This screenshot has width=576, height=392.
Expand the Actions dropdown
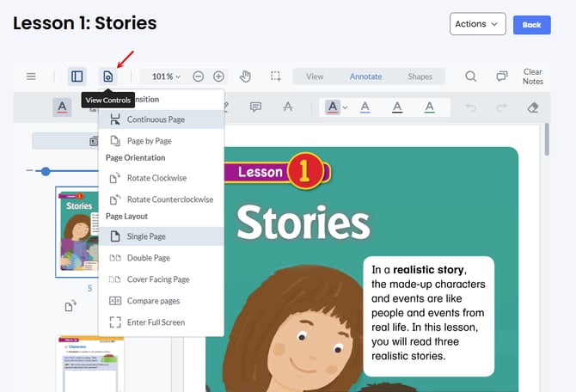click(477, 24)
